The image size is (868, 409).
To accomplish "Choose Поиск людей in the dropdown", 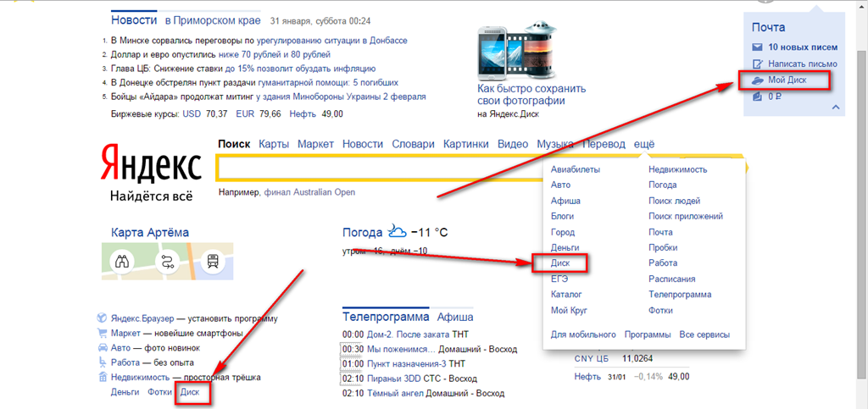I will [674, 201].
